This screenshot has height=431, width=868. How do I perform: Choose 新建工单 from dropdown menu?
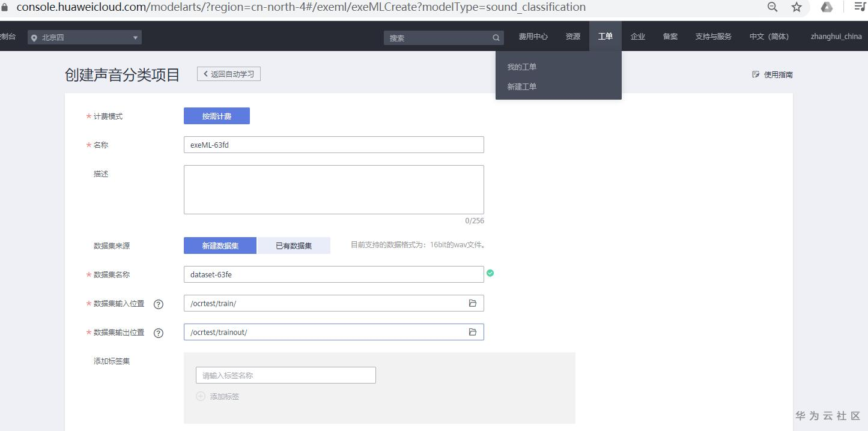[522, 86]
